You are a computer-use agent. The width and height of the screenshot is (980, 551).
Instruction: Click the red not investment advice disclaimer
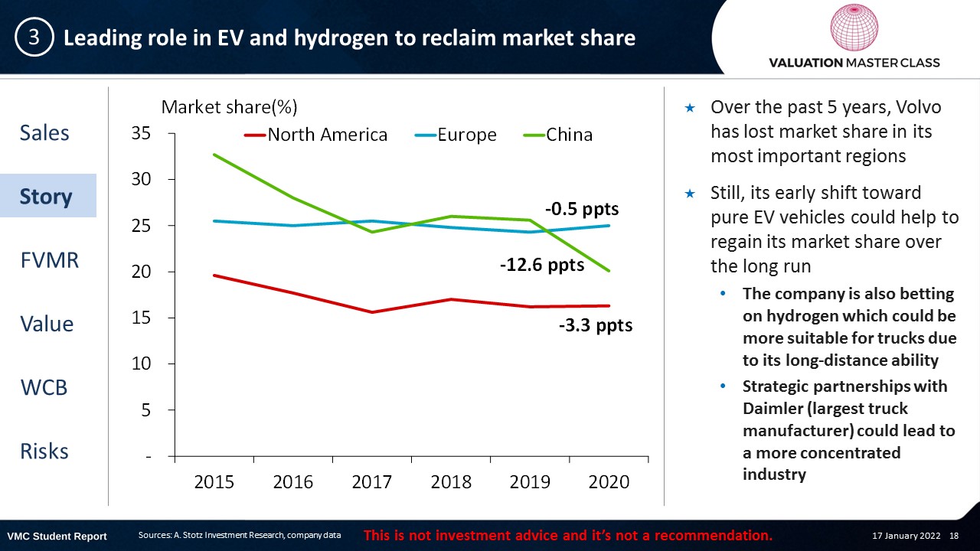tap(568, 534)
